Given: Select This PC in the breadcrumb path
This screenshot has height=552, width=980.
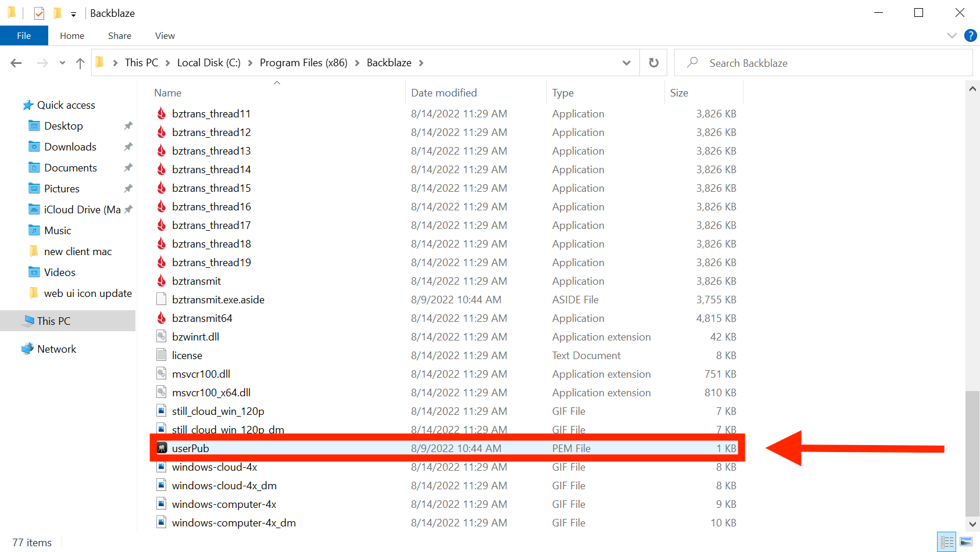Looking at the screenshot, I should click(141, 63).
